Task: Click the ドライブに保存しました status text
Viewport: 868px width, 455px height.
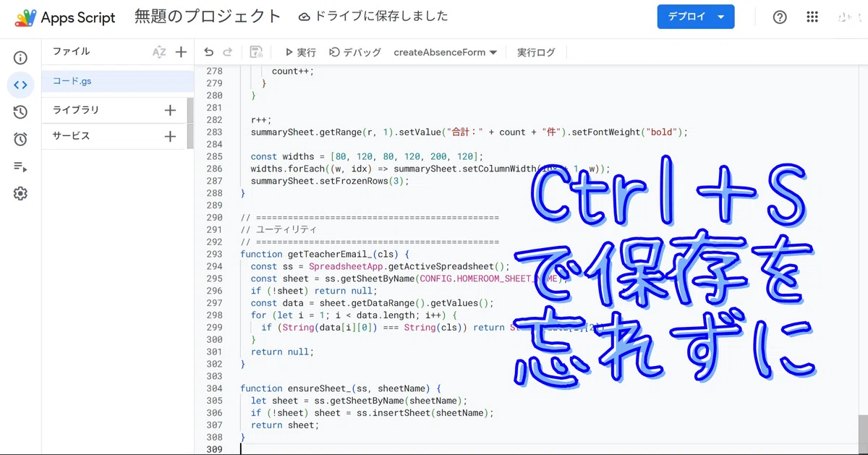Action: coord(381,16)
